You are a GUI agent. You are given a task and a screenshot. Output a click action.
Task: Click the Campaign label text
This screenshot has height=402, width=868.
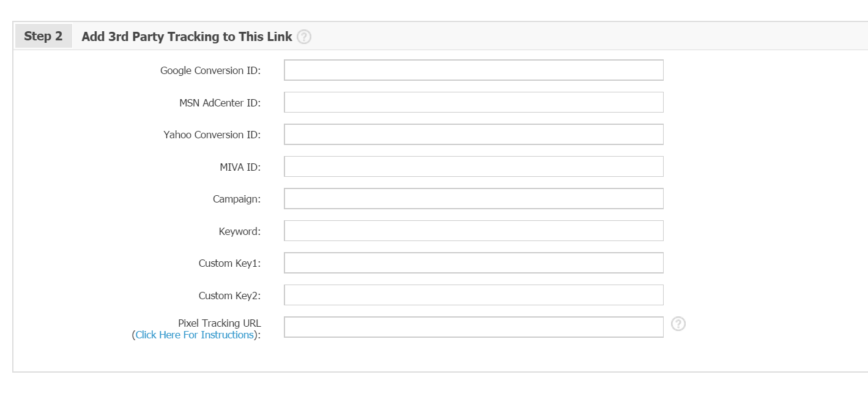point(236,199)
